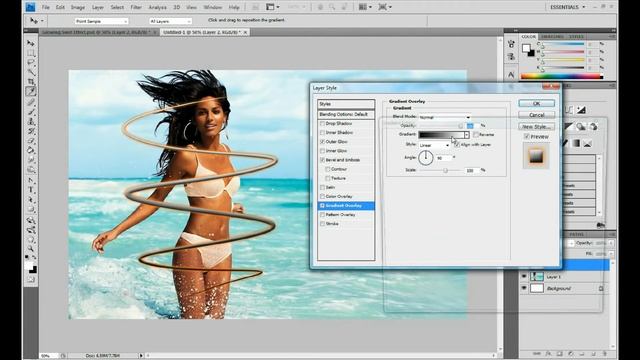Image resolution: width=640 pixels, height=360 pixels.
Task: Enable the Inner Shadow checkbox
Action: pyautogui.click(x=322, y=133)
